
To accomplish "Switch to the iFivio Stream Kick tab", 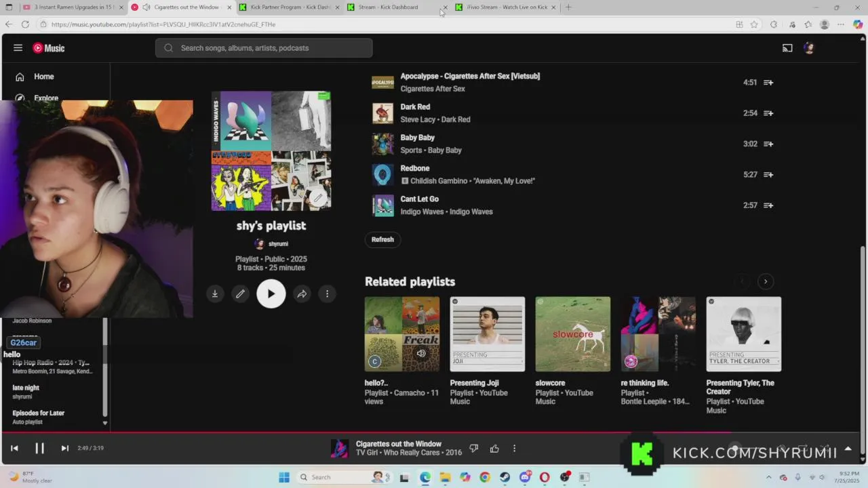I will (x=505, y=7).
